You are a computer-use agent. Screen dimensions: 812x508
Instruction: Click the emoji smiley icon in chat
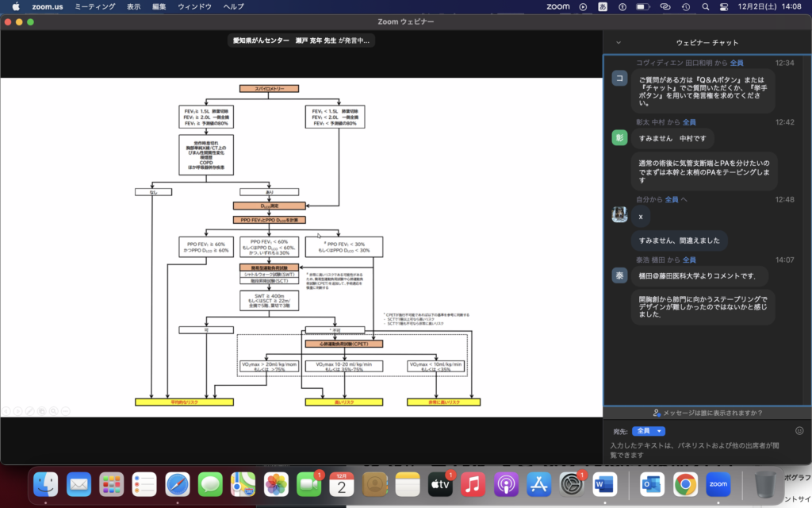click(799, 430)
